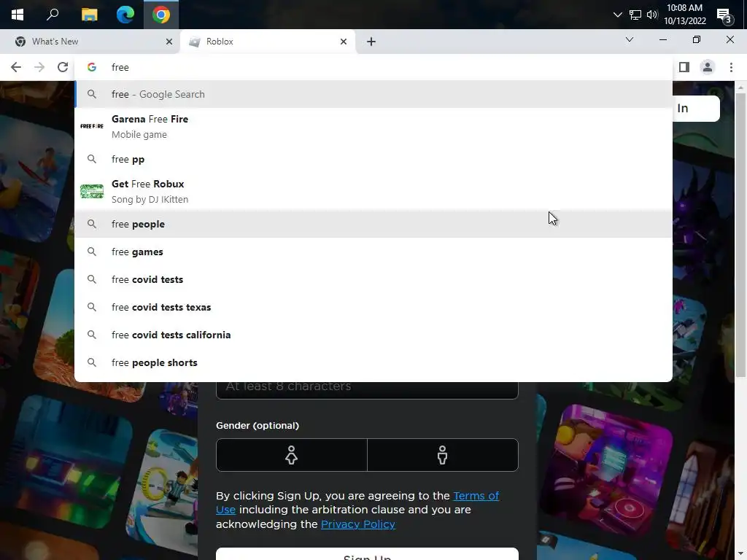Image resolution: width=747 pixels, height=560 pixels.
Task: Pick the 'free people shorts' suggestion
Action: click(x=373, y=362)
